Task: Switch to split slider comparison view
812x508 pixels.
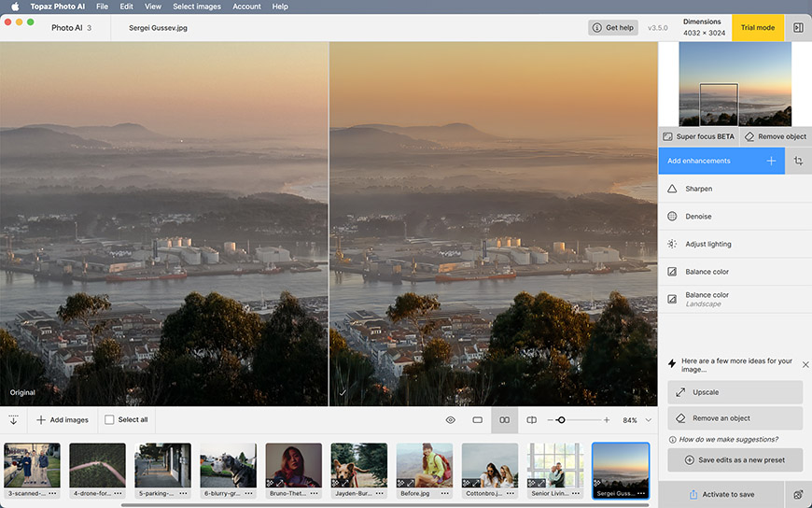Action: pos(531,420)
